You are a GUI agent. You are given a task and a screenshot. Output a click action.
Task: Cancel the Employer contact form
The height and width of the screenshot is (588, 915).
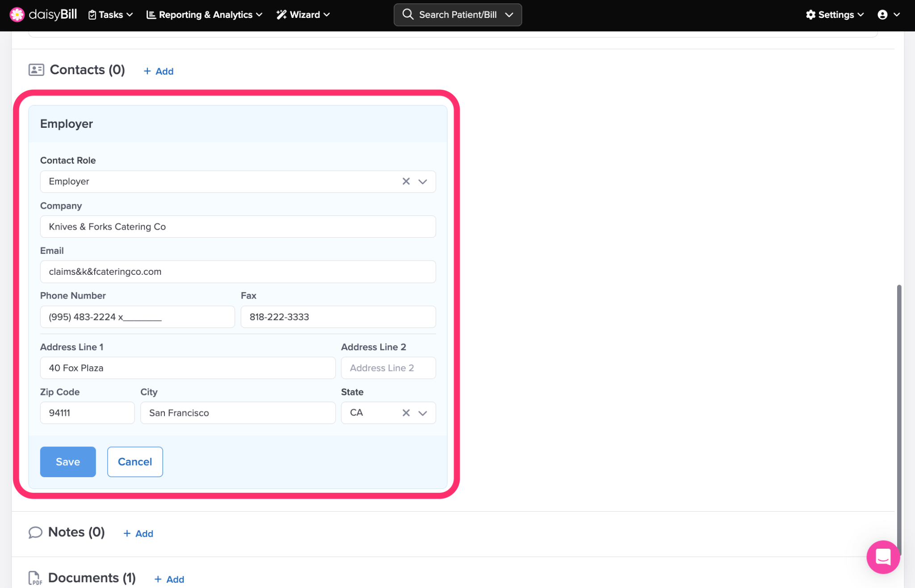coord(135,462)
